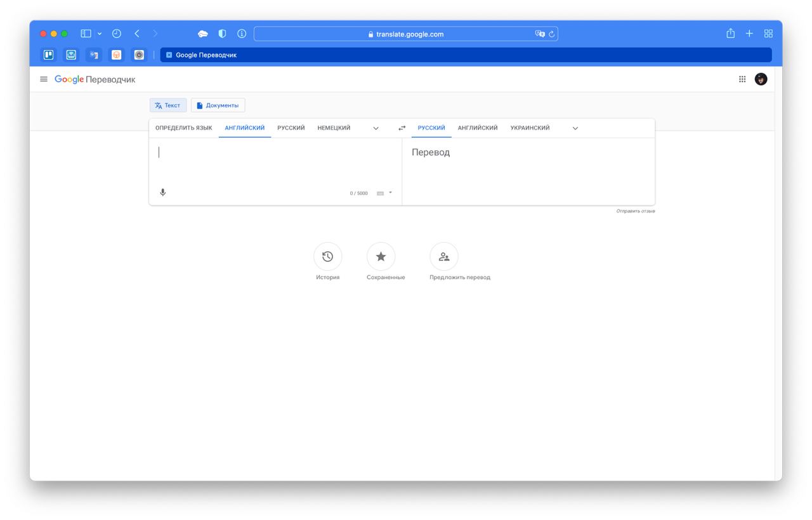Expand the target languages list
The height and width of the screenshot is (520, 812).
(x=575, y=129)
